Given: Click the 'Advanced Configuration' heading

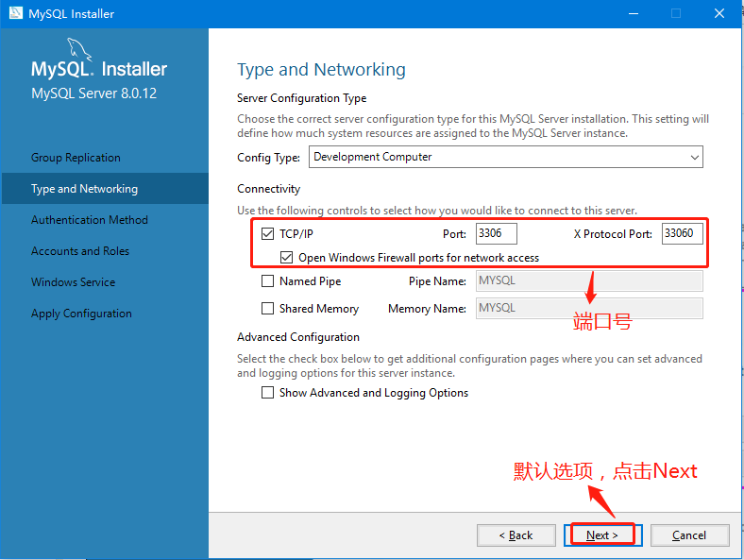Looking at the screenshot, I should tap(298, 337).
